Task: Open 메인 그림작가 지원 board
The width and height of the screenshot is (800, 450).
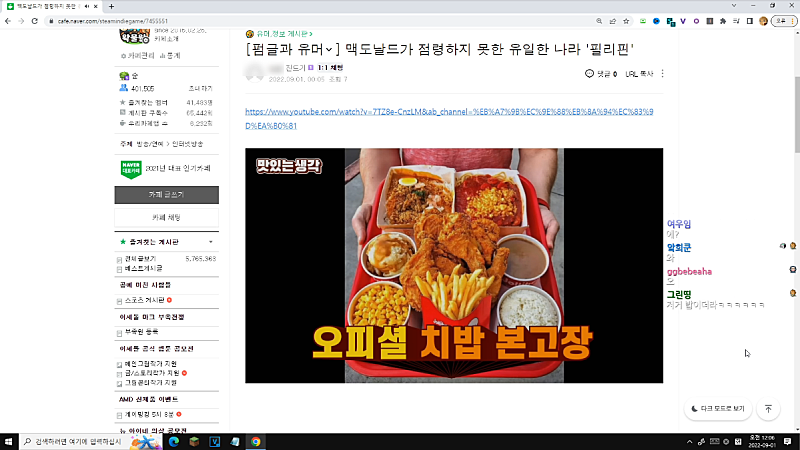Action: pyautogui.click(x=151, y=364)
